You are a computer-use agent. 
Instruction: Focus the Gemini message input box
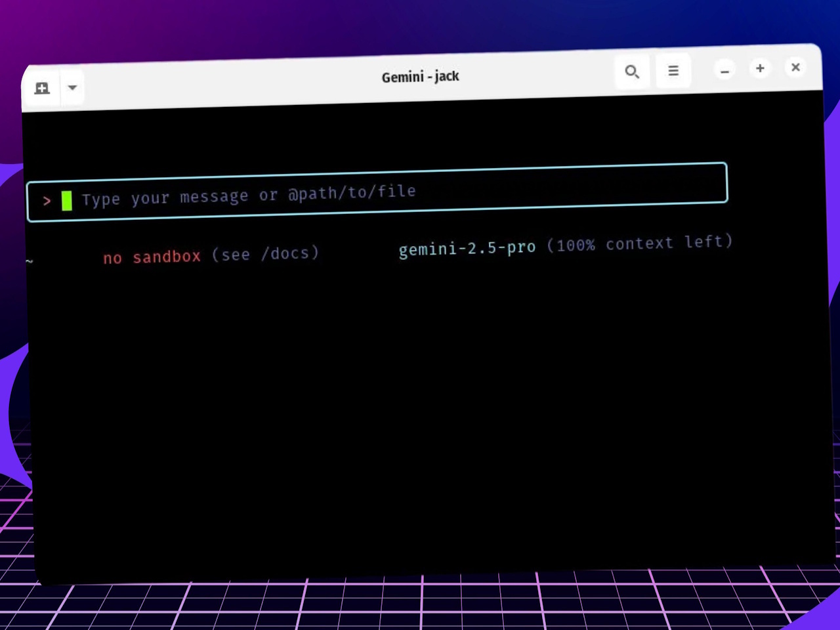[x=377, y=192]
